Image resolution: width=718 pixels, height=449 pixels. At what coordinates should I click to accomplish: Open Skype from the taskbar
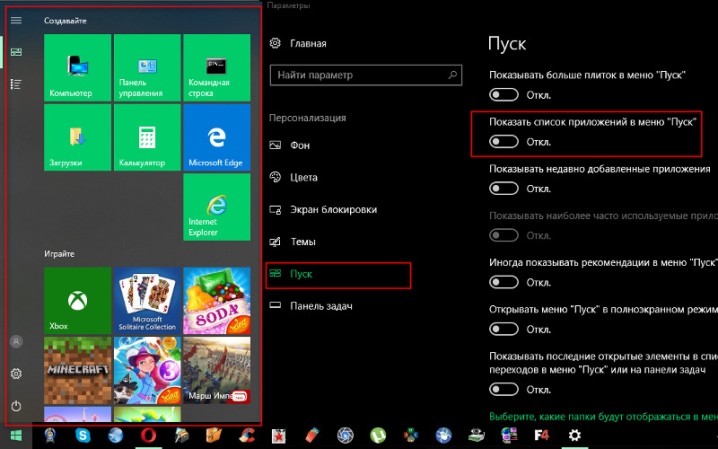click(83, 435)
